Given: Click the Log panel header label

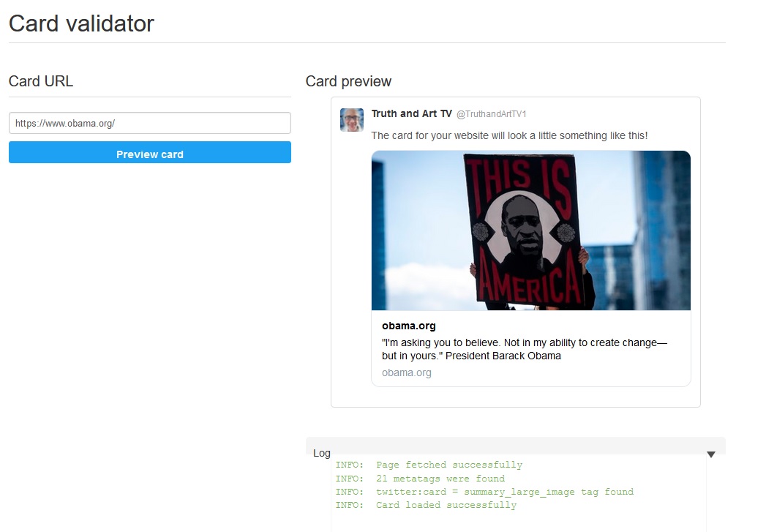Looking at the screenshot, I should click(x=321, y=453).
